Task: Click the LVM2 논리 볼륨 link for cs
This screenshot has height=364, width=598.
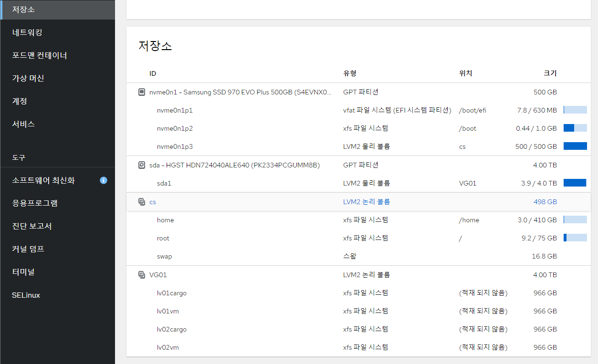Action: [367, 202]
